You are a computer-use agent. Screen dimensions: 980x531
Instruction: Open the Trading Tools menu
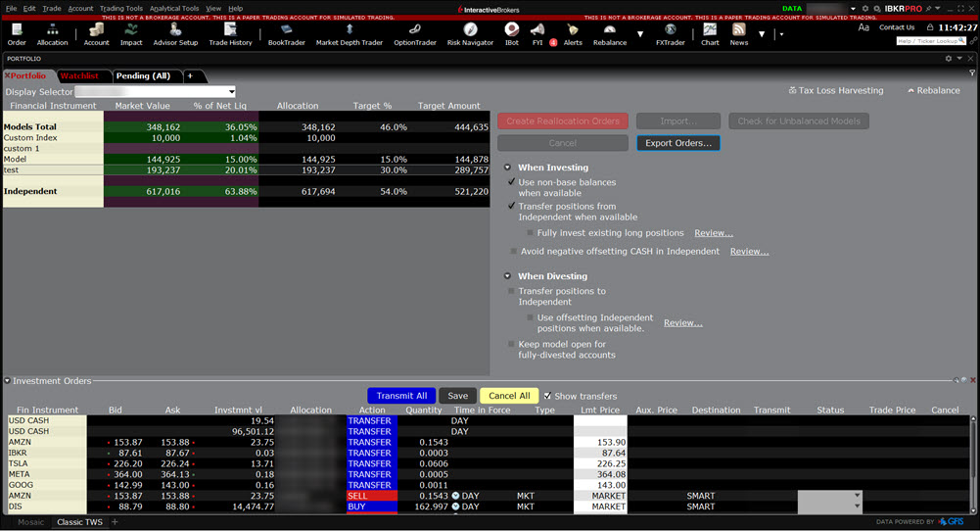tap(121, 9)
